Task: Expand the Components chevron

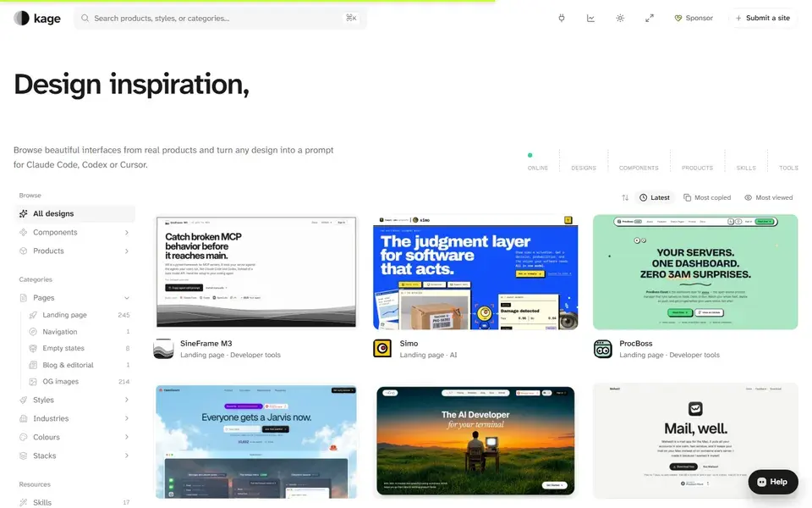Action: 126,233
